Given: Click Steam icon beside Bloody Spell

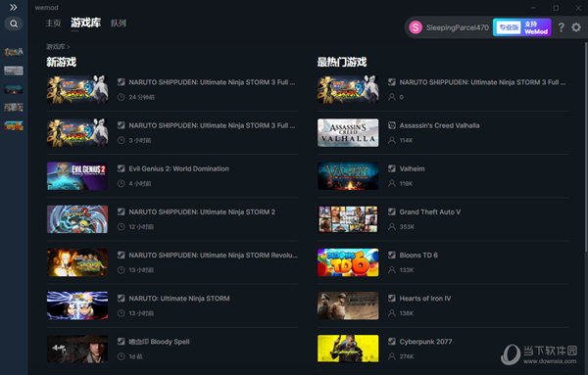Looking at the screenshot, I should (x=122, y=342).
